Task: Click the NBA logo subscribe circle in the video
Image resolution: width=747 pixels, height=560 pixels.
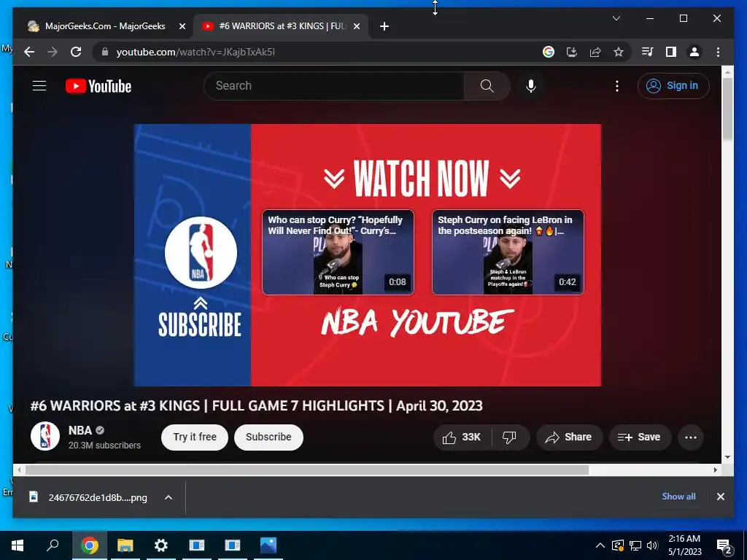Action: [201, 252]
